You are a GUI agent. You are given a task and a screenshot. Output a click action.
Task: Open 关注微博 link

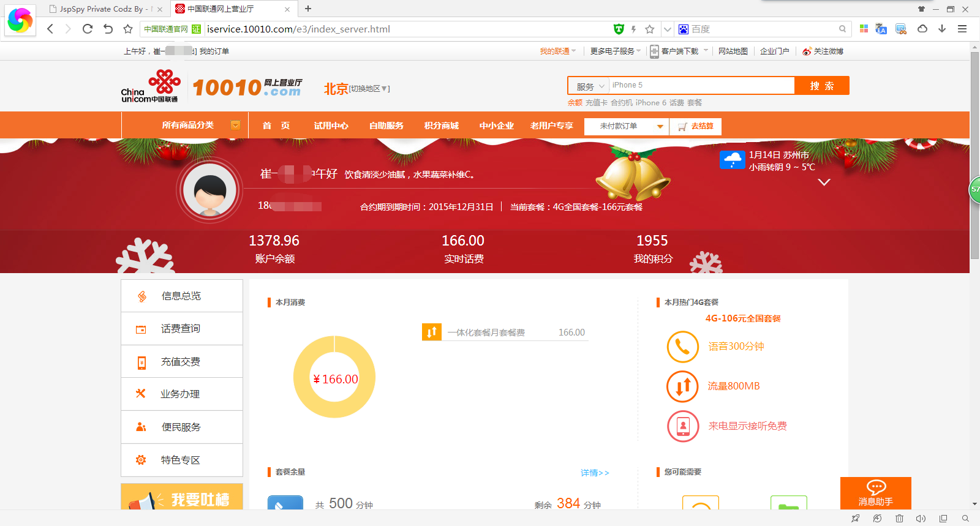[x=823, y=51]
